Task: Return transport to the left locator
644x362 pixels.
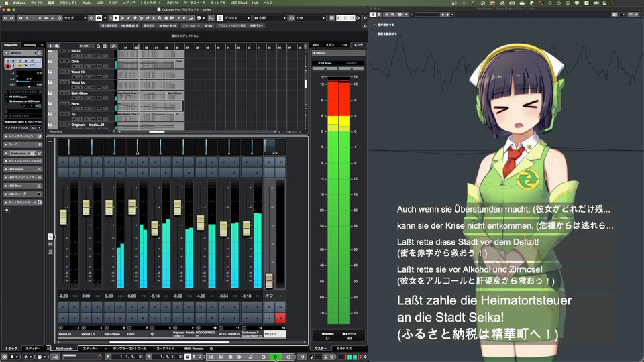Action: tap(211, 357)
